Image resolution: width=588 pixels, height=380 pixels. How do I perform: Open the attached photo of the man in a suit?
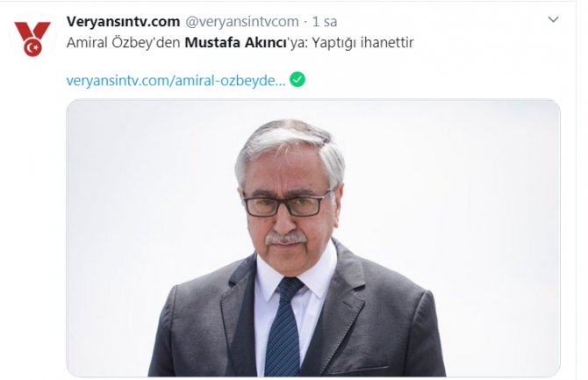[x=313, y=238]
